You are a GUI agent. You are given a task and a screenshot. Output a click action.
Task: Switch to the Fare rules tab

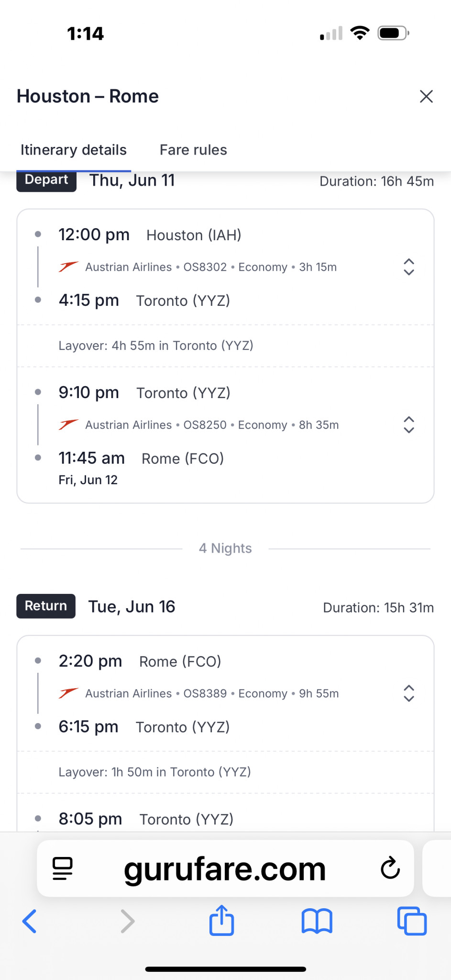(x=193, y=150)
